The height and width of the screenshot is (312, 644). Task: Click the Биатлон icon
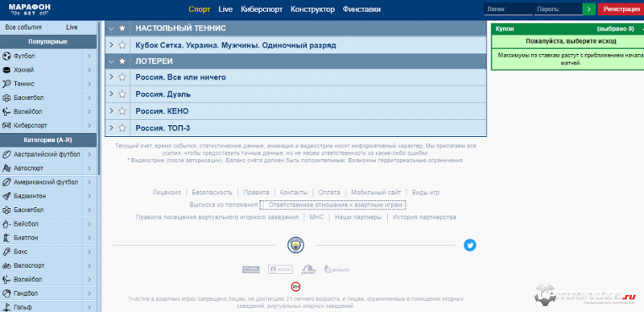point(6,238)
